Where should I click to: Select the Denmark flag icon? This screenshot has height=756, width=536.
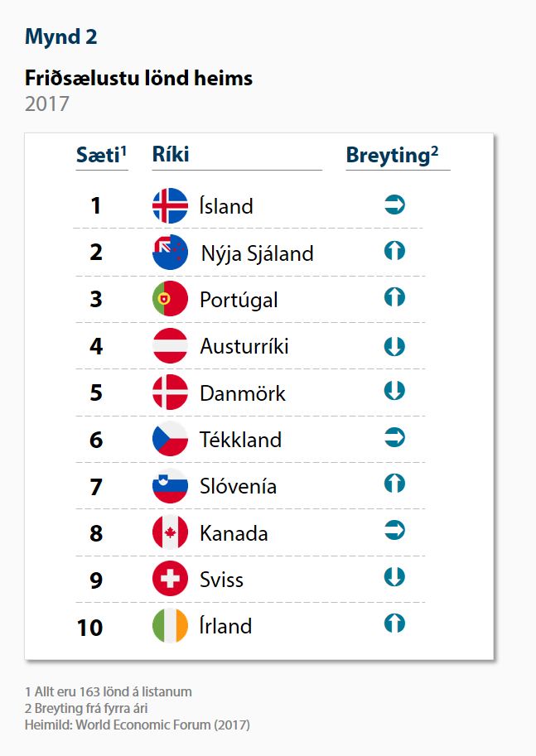(x=170, y=392)
